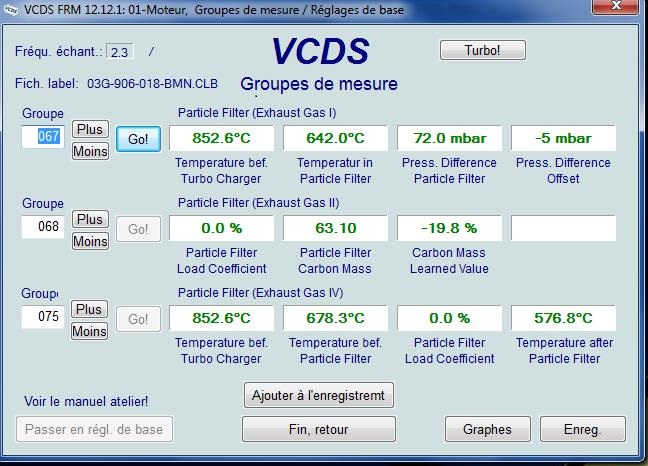Click Particle Filter (Exhaust Gas II) heading
The width and height of the screenshot is (648, 466).
[x=259, y=203]
